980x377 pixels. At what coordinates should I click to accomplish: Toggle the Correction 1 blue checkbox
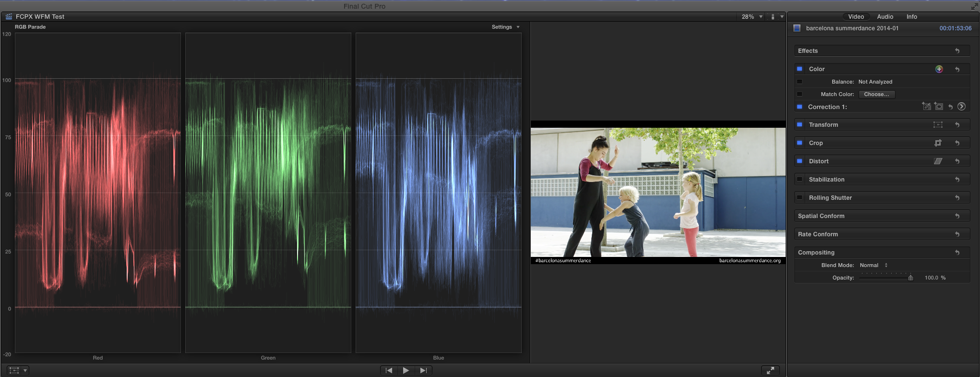tap(800, 107)
